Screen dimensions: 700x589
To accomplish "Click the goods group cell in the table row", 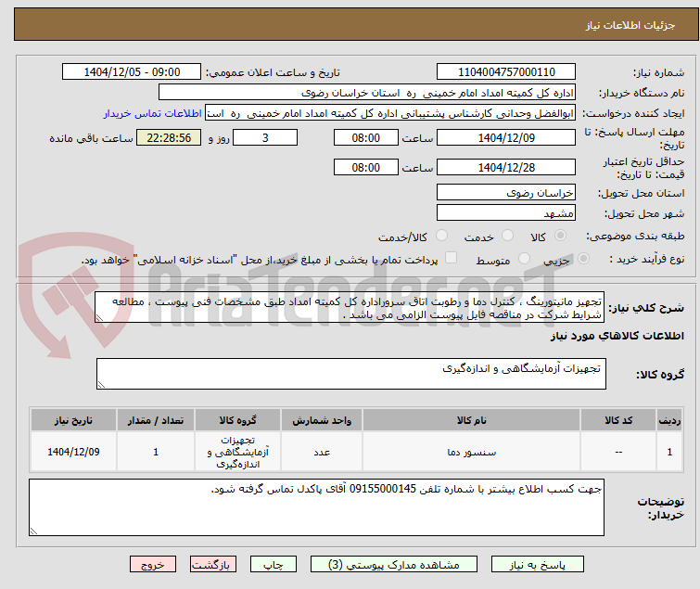I will [238, 452].
